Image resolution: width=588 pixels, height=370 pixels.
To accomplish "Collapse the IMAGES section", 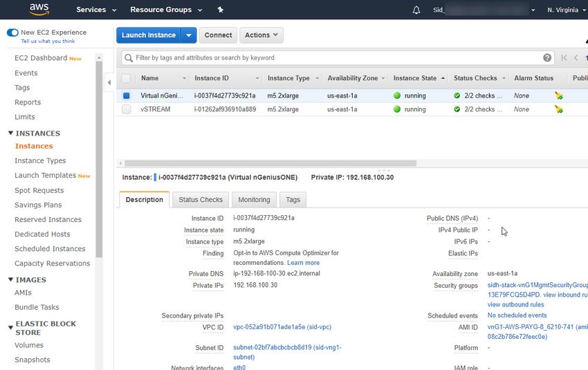I will 10,279.
